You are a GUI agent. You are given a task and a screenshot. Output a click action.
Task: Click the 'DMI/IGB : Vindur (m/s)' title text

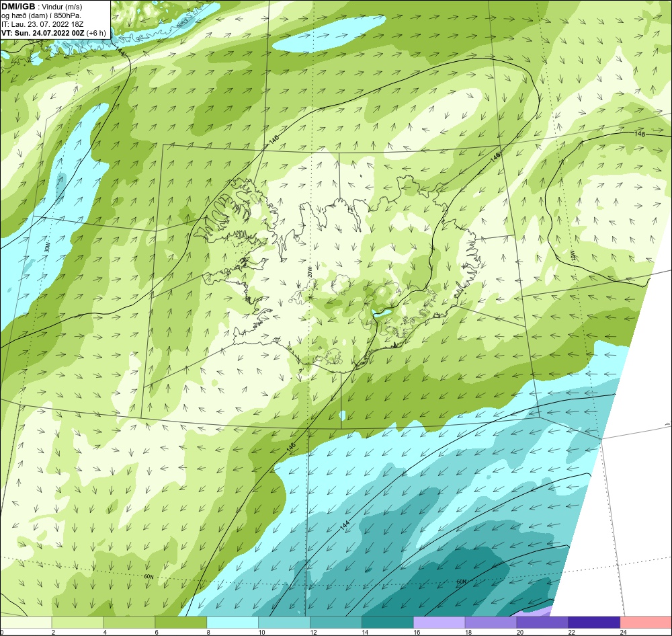click(42, 7)
